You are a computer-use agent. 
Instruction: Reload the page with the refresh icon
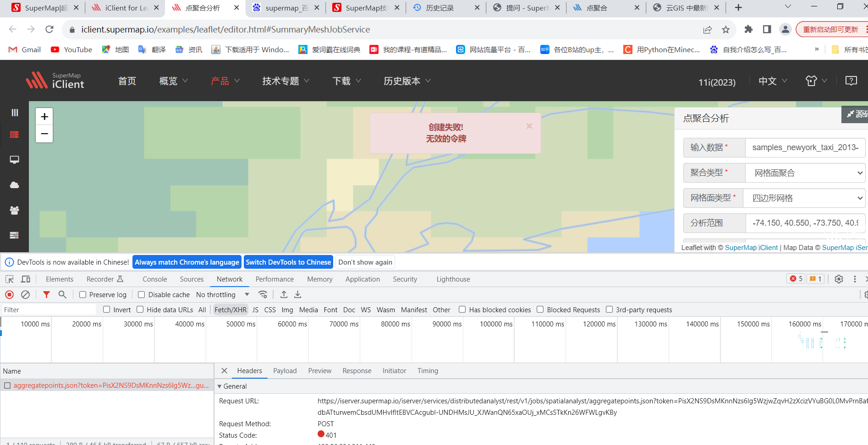(49, 29)
